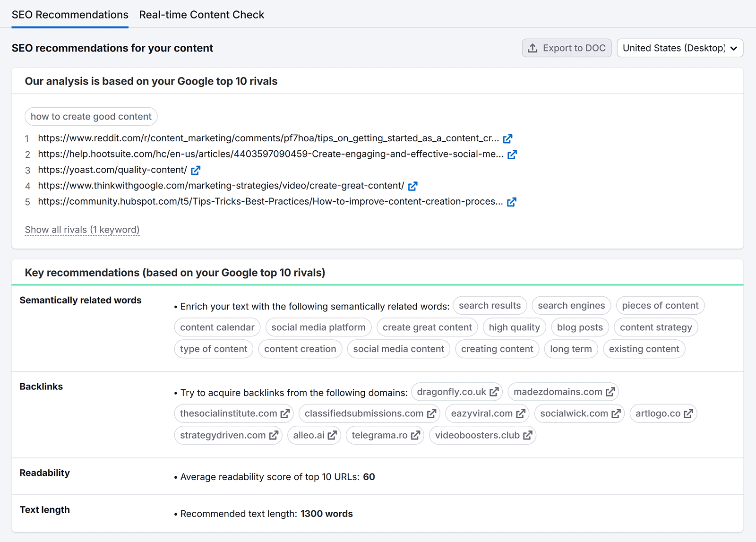Switch to the Real-time Content Check tab
This screenshot has height=542, width=756.
coord(201,15)
